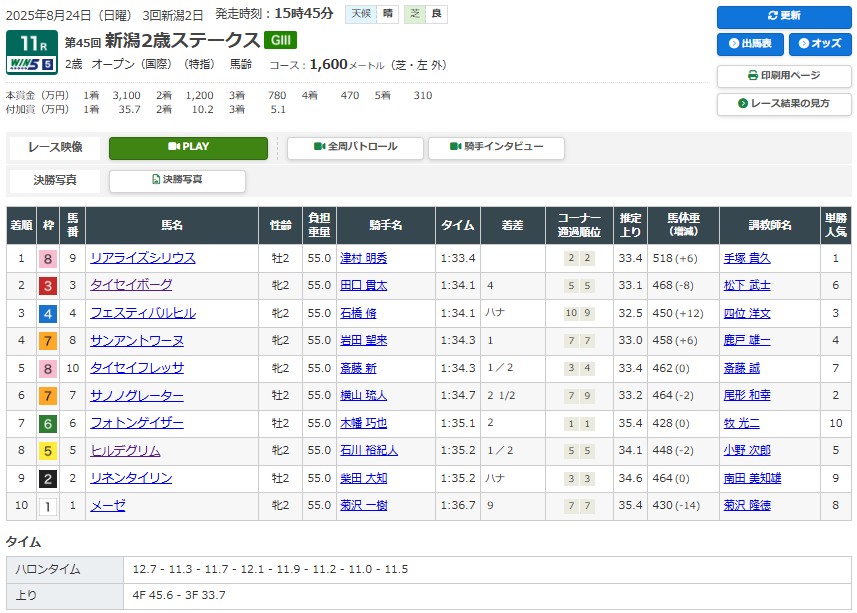Click the GIII grade badge
The image size is (857, 613).
tap(280, 40)
